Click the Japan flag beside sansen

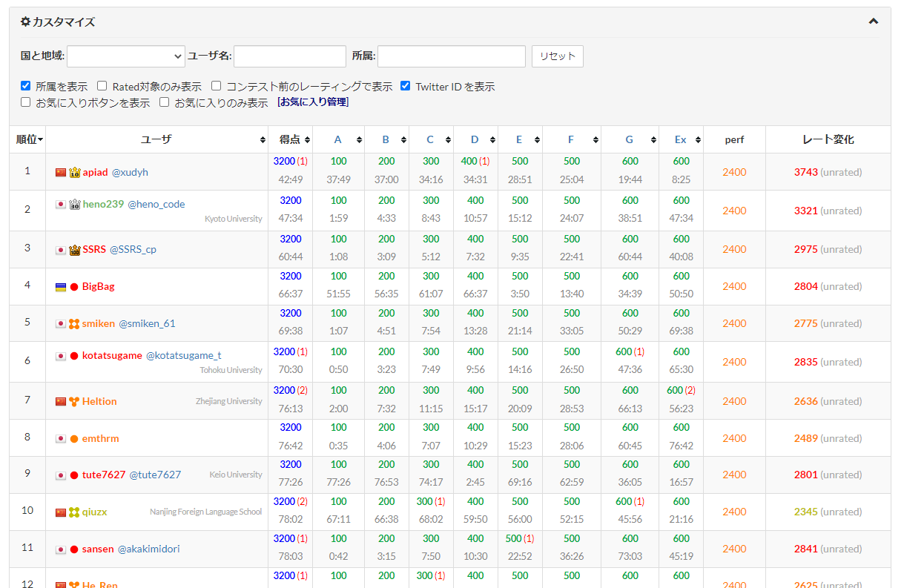(x=61, y=549)
